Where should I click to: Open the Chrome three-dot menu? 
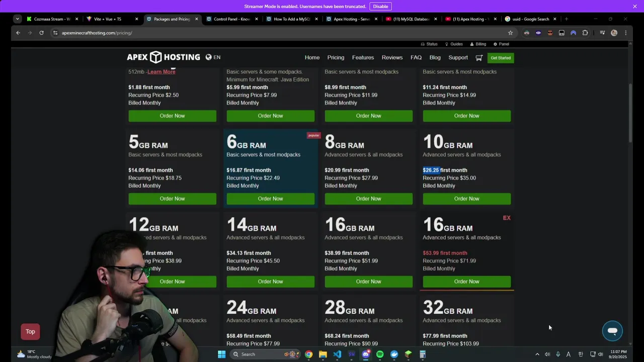click(x=625, y=33)
